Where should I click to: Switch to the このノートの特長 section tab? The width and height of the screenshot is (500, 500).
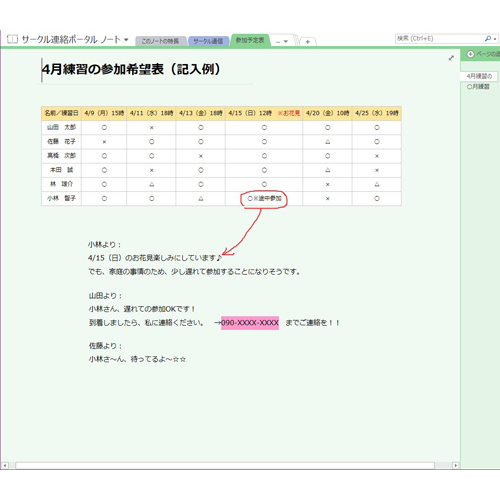coord(161,41)
